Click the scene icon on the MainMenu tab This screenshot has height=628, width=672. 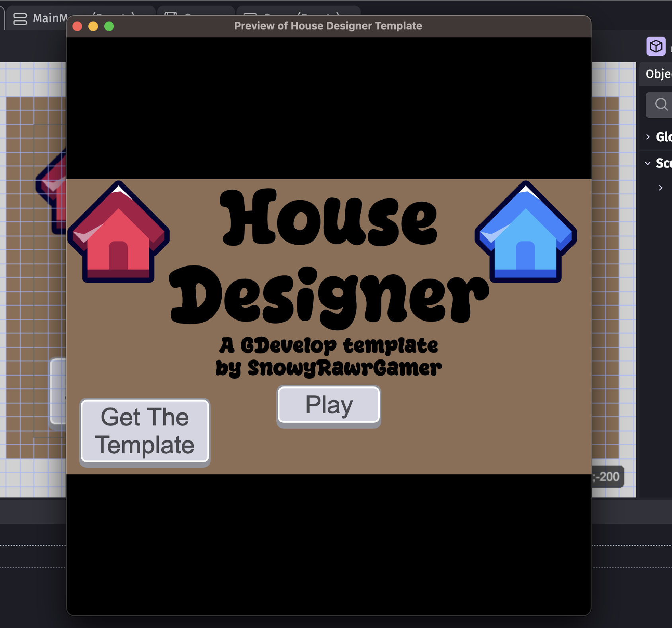[x=20, y=19]
